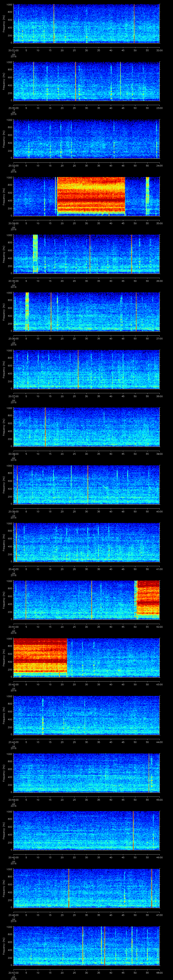The height and width of the screenshot is (980, 173).
Task: Click the 42:00 end time label
Action: (x=159, y=627)
